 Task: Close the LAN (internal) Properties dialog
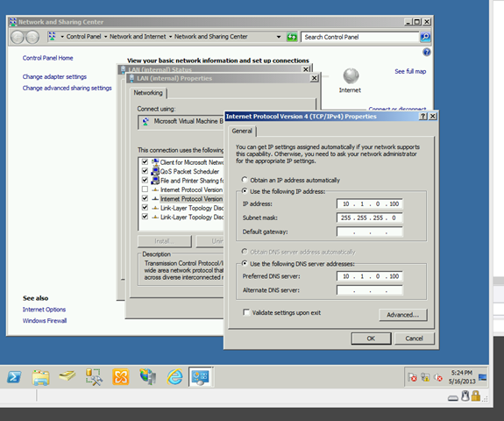point(315,78)
